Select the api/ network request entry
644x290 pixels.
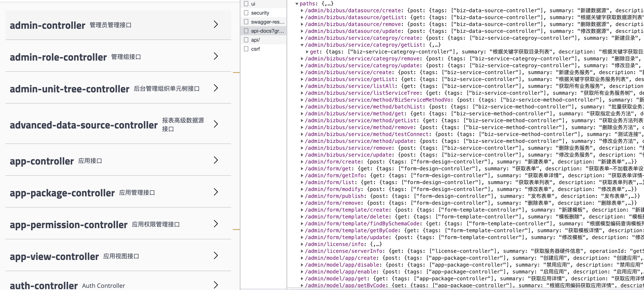[x=256, y=40]
